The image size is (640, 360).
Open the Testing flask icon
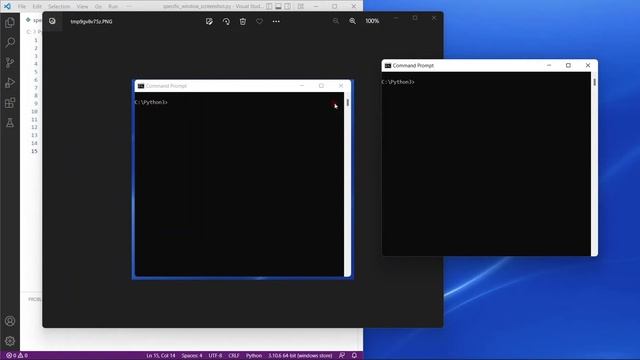coord(10,123)
